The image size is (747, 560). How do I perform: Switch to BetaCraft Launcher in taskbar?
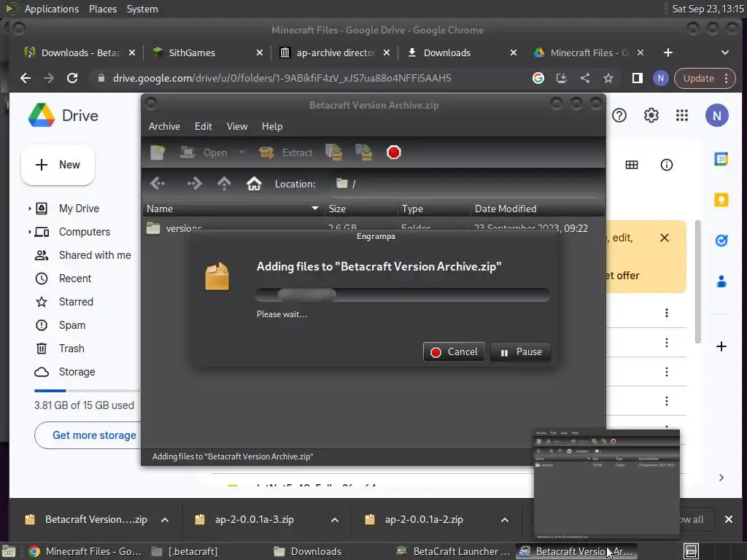tap(453, 551)
